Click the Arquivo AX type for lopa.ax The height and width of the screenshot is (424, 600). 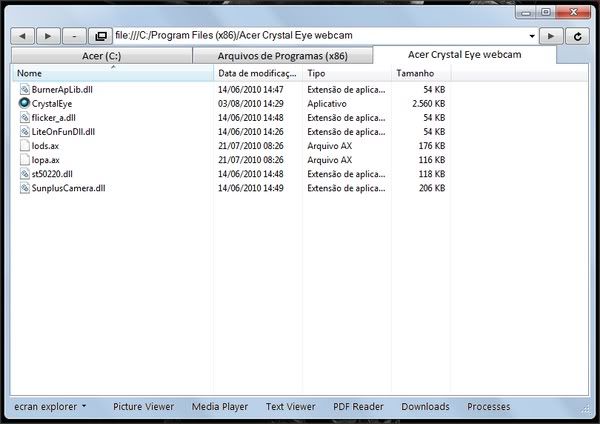coord(329,160)
